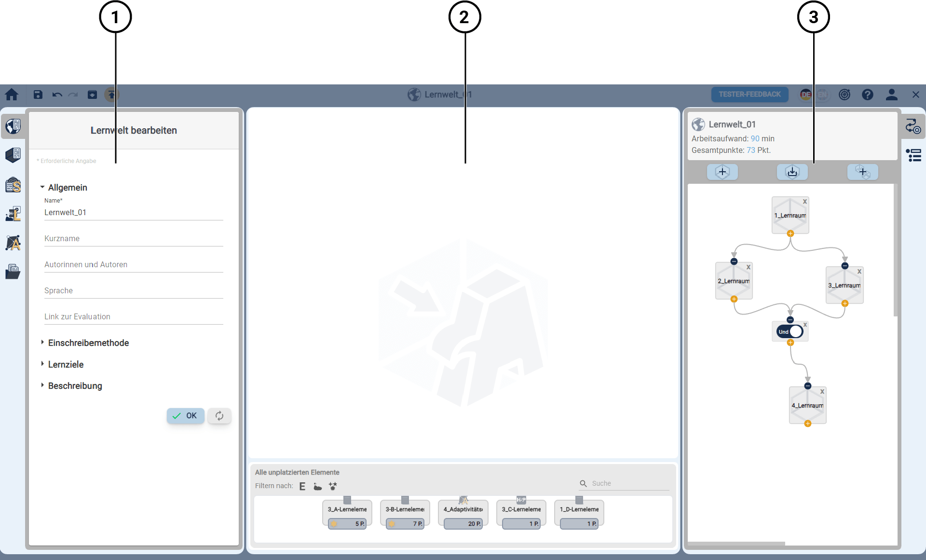The width and height of the screenshot is (926, 560).
Task: Switch language to German DE
Action: [805, 95]
